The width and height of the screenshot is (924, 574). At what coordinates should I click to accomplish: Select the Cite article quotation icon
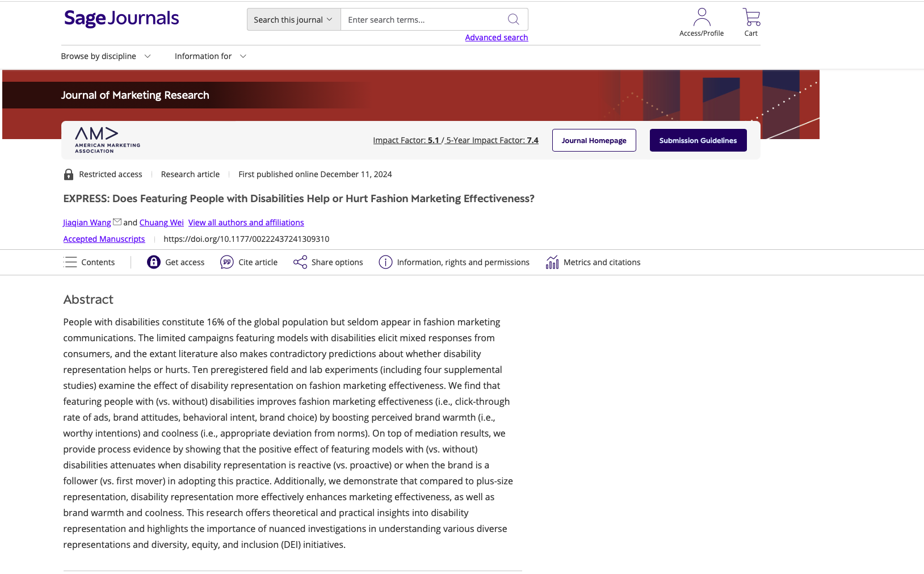[x=227, y=262]
